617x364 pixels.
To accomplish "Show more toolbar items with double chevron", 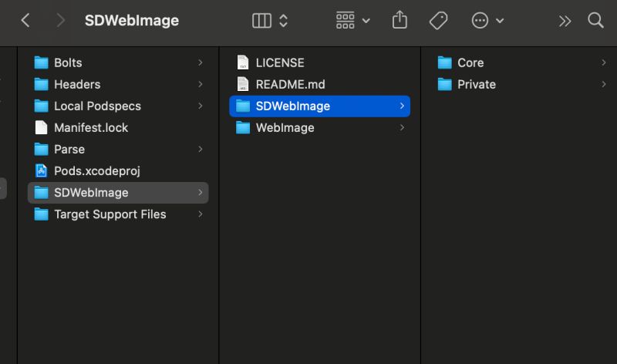I will tap(565, 21).
